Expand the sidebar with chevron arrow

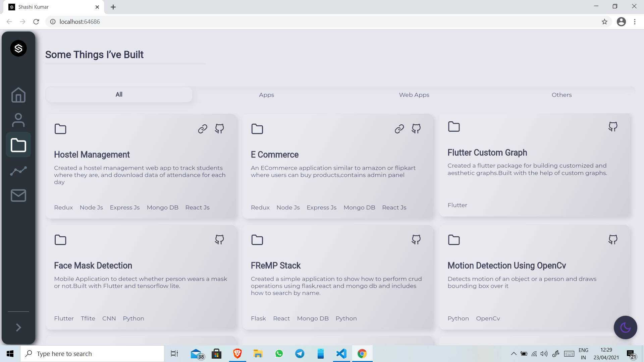point(18,327)
